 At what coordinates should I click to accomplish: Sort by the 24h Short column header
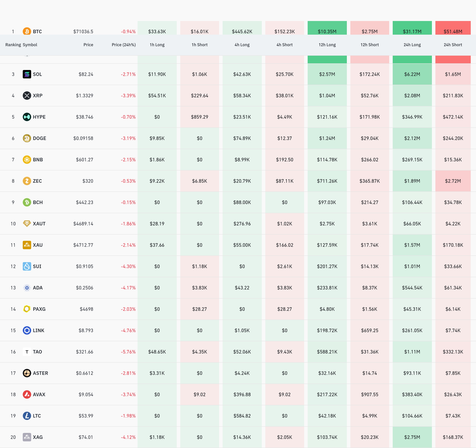453,45
